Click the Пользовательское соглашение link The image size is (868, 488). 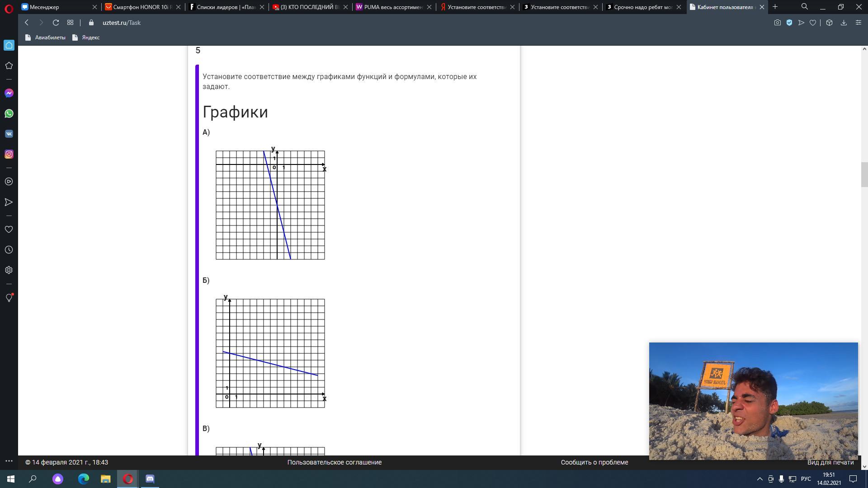pyautogui.click(x=335, y=462)
